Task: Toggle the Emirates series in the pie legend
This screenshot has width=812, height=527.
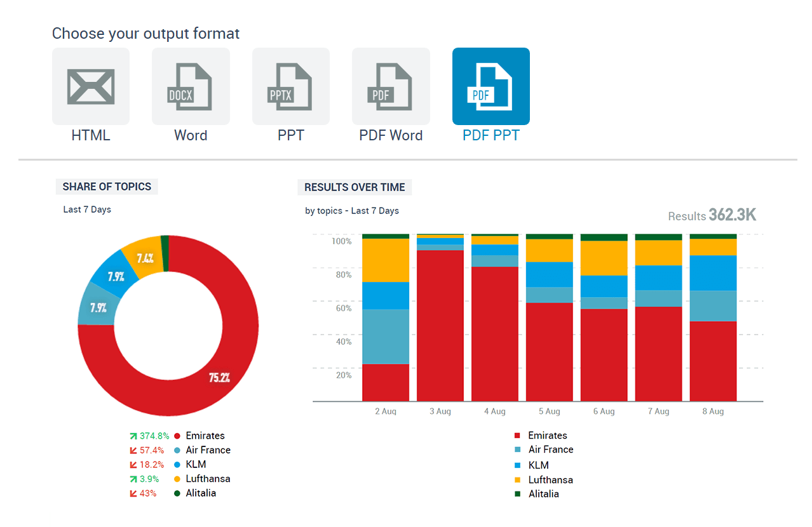Action: tap(205, 436)
